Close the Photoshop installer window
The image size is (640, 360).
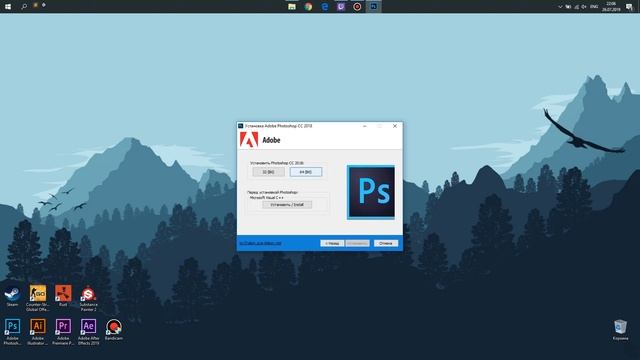[x=395, y=126]
